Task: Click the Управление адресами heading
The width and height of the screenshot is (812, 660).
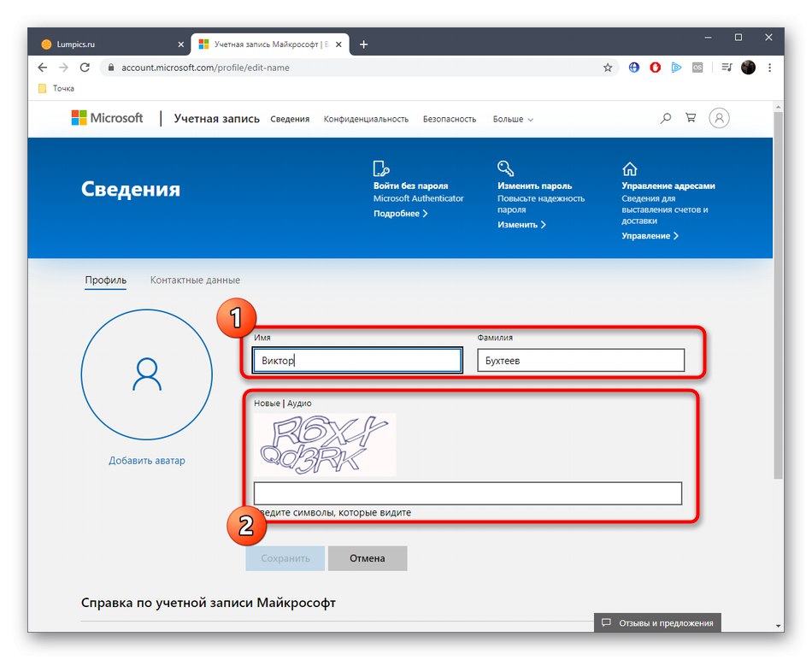Action: click(x=668, y=186)
